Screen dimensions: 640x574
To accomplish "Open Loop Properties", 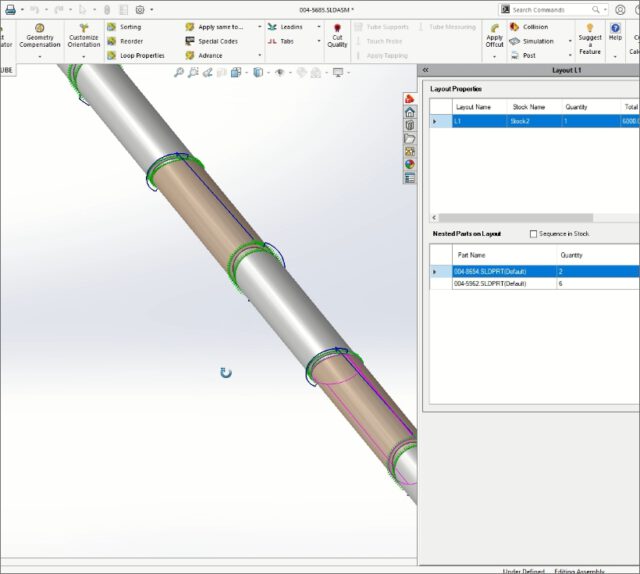I will [x=136, y=56].
